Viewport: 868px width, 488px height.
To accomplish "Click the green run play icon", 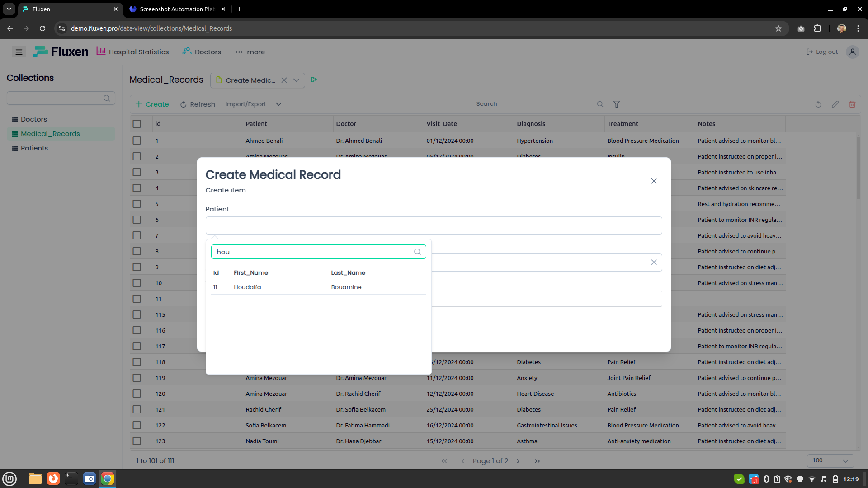I will (x=314, y=80).
